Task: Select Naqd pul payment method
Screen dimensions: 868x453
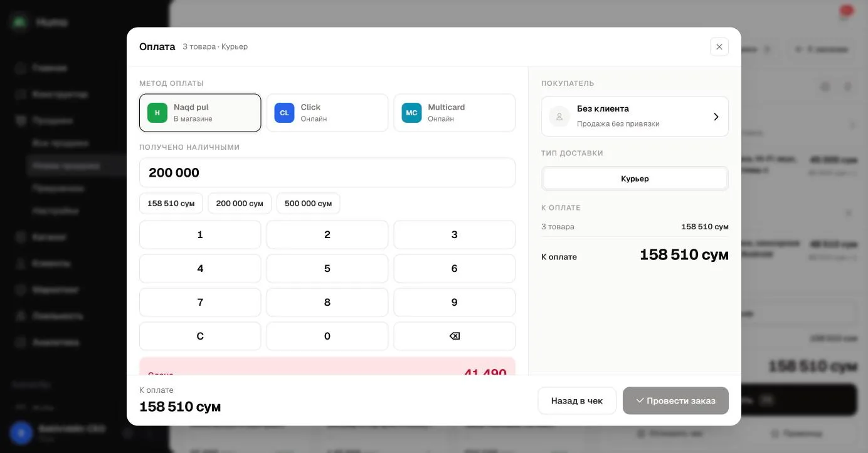Action: point(200,113)
